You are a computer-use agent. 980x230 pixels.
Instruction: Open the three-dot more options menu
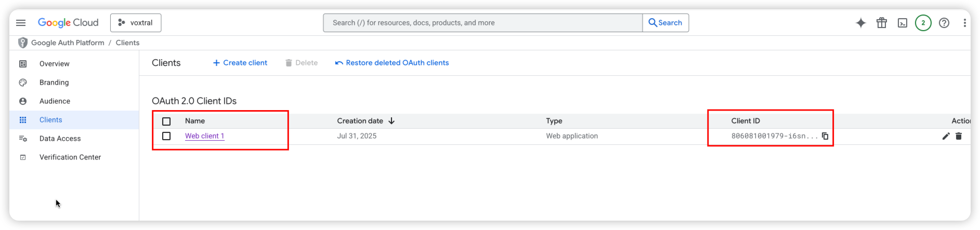coord(964,23)
